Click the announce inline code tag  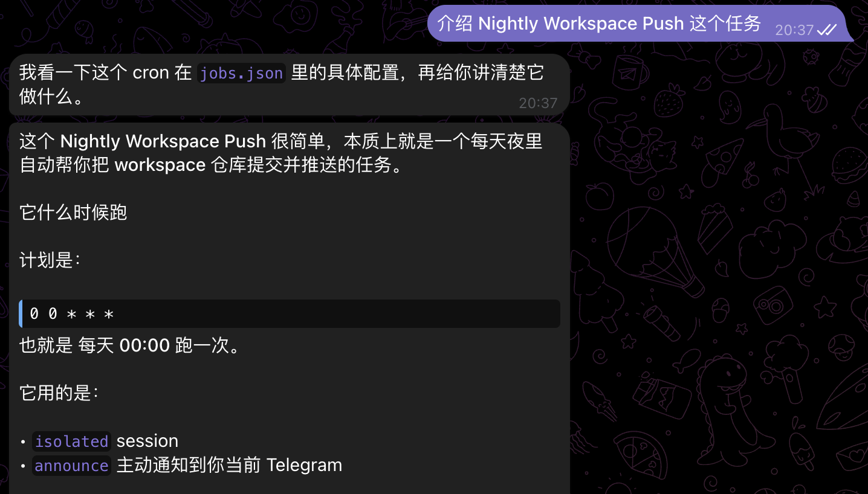[71, 466]
